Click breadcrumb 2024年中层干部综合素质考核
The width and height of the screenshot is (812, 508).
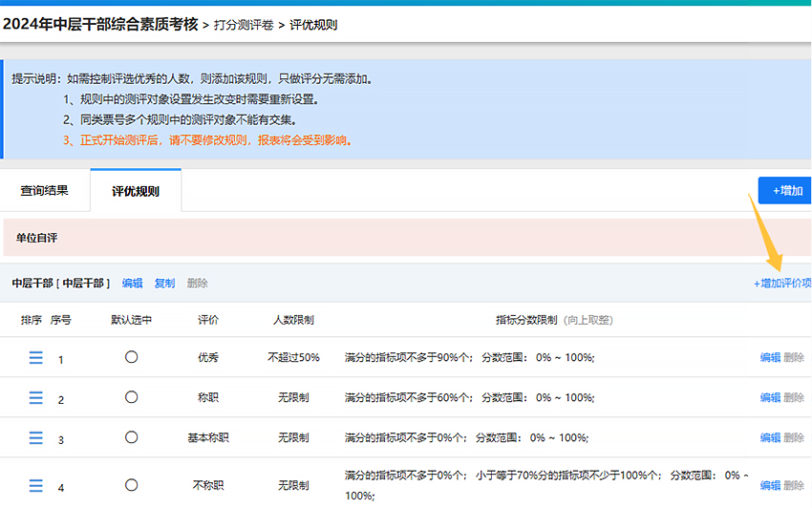100,24
